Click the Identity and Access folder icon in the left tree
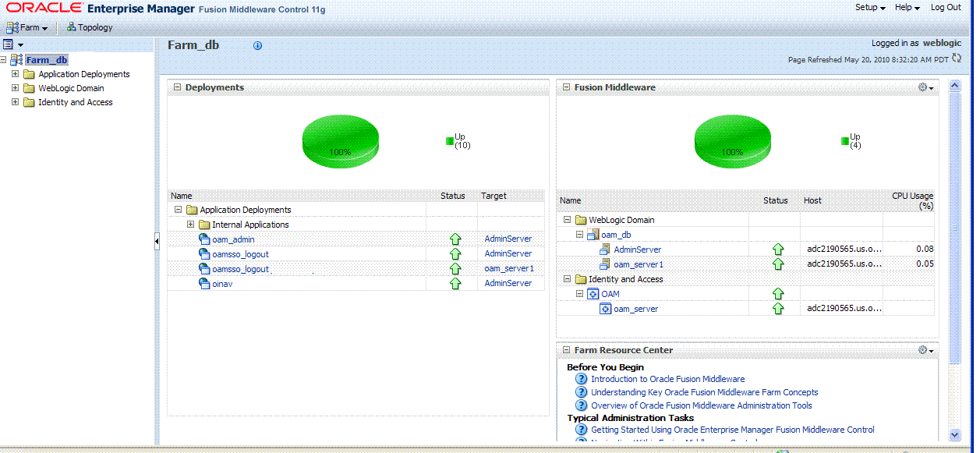The height and width of the screenshot is (453, 980). pos(29,102)
